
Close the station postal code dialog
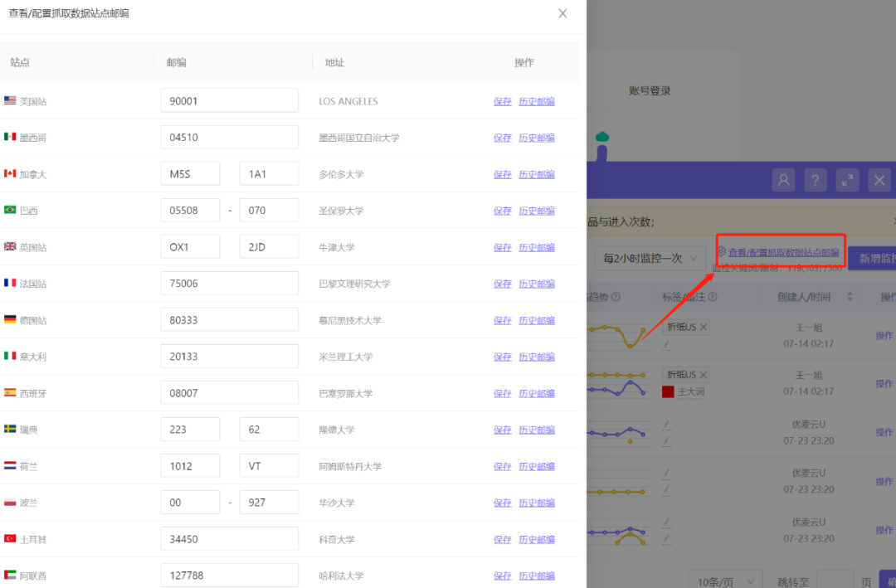[x=562, y=13]
